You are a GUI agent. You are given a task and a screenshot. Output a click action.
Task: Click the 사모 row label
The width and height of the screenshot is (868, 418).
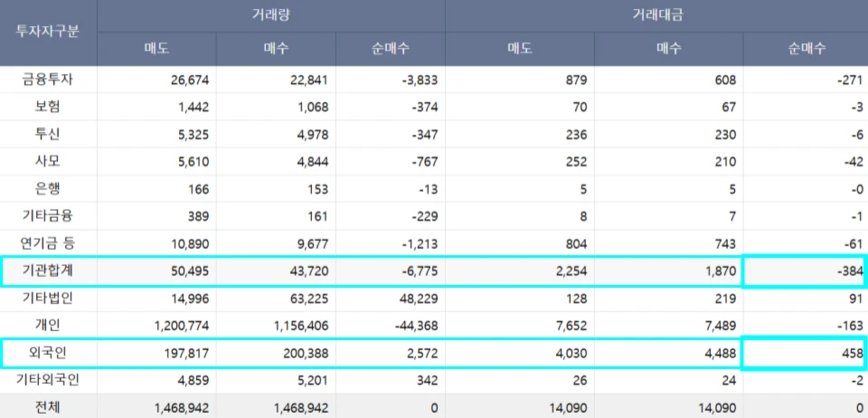pos(48,162)
